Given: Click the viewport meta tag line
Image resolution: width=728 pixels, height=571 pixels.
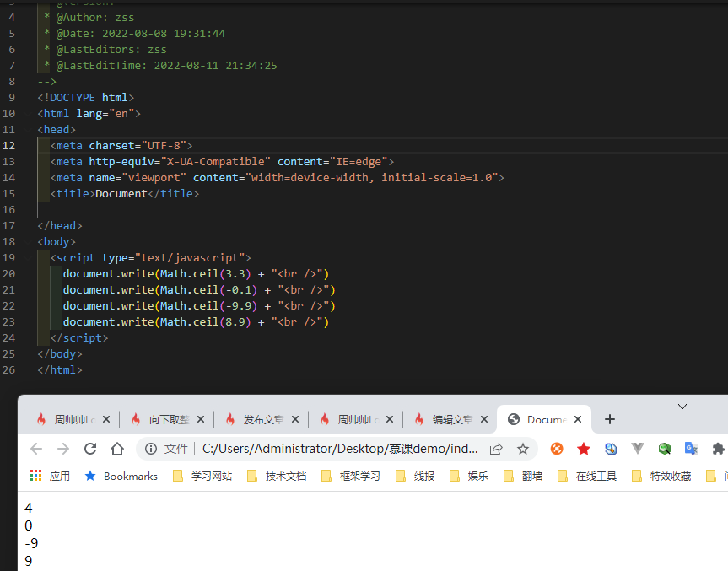Looking at the screenshot, I should (x=278, y=178).
